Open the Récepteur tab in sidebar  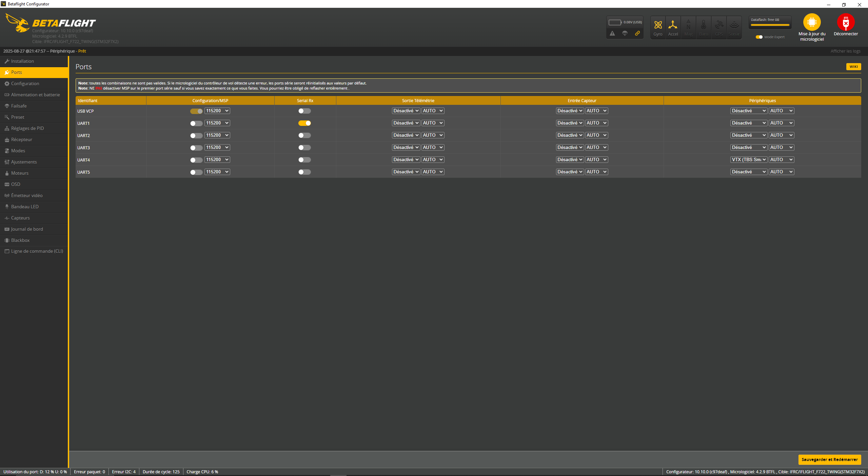[x=22, y=139]
